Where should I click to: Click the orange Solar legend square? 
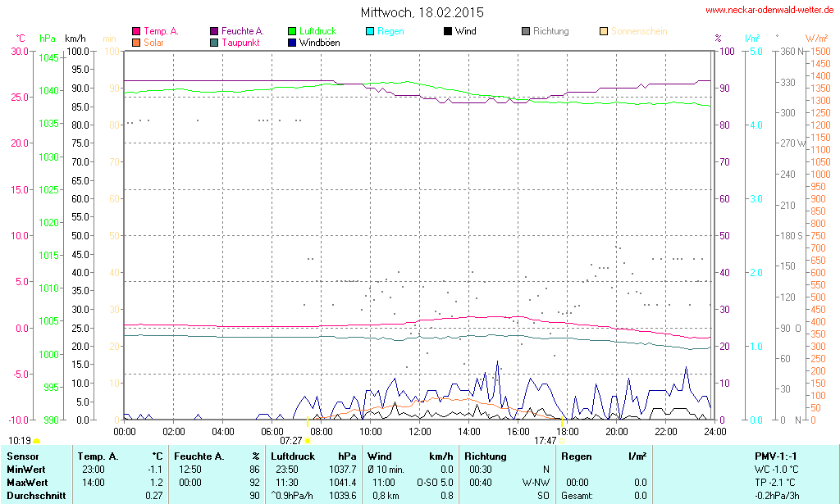[136, 43]
